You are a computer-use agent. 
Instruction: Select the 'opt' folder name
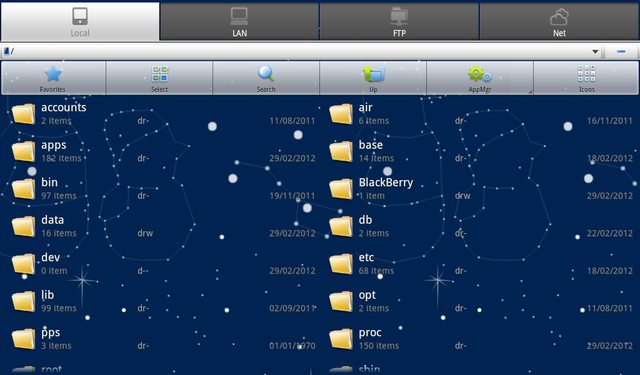point(367,295)
